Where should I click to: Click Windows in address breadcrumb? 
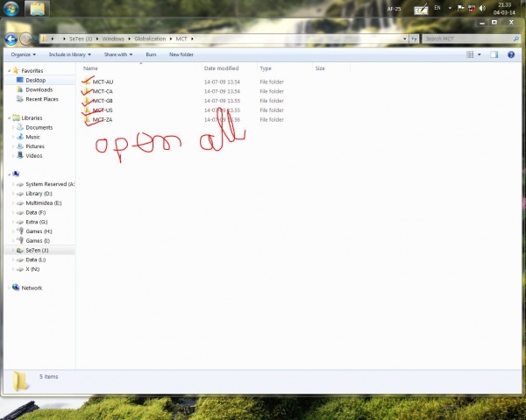click(x=113, y=39)
